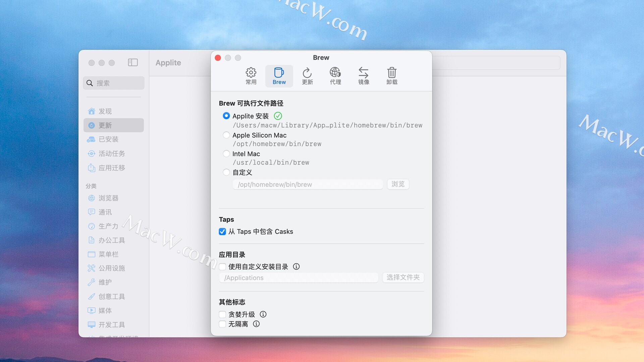The width and height of the screenshot is (644, 362).
Task: Click info icon beside 贪婪升级
Action: click(263, 314)
